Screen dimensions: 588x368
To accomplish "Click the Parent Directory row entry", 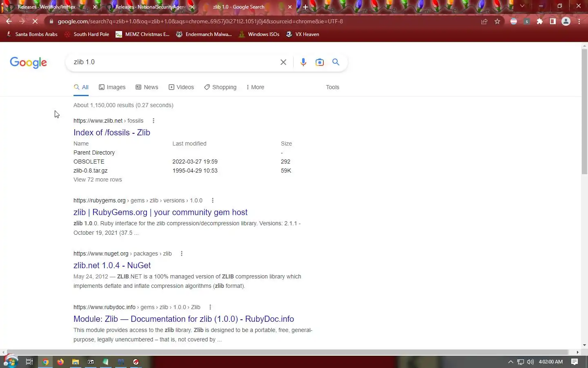I will coord(94,153).
